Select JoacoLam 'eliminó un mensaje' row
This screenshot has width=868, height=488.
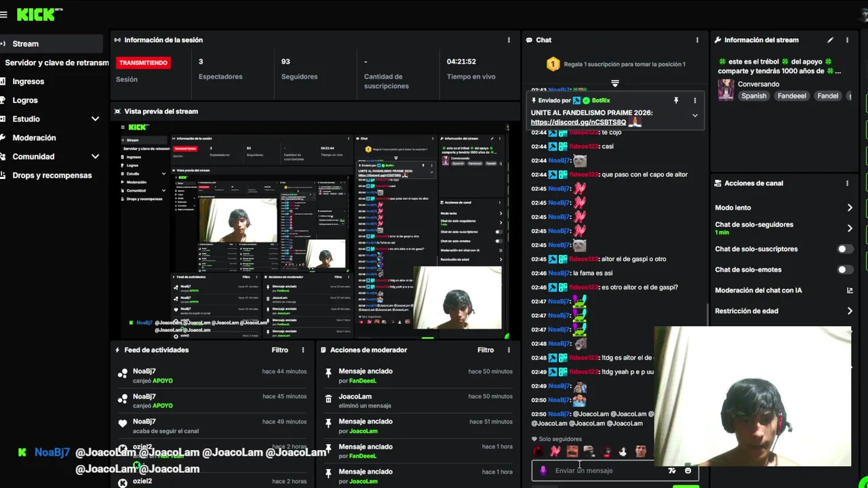[x=418, y=401]
